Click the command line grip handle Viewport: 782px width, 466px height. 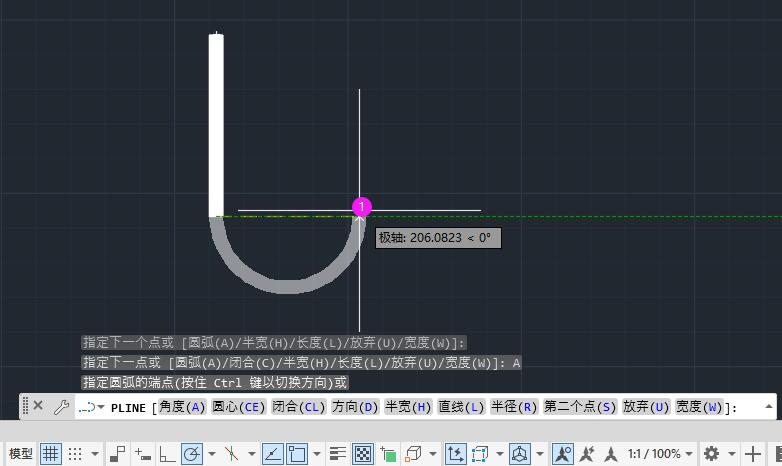point(25,406)
